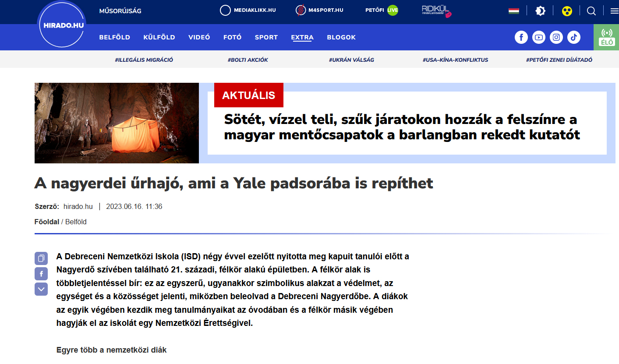Screen dimensions: 619x364
Task: Open M4SPORT.HU site link
Action: (x=319, y=11)
